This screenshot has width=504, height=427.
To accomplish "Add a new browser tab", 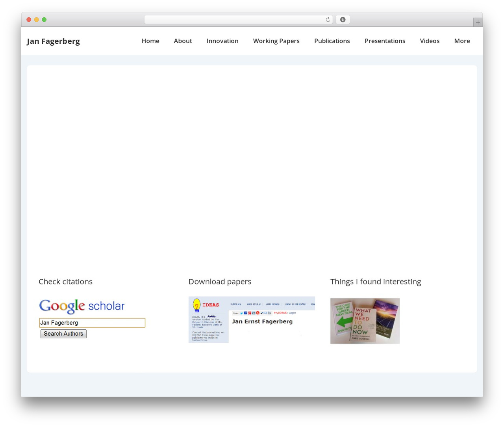I will [478, 22].
